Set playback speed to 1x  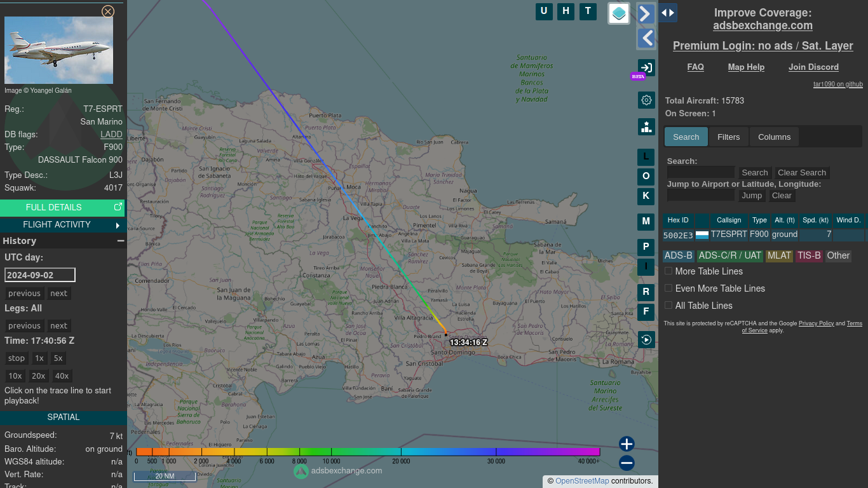[x=39, y=358]
